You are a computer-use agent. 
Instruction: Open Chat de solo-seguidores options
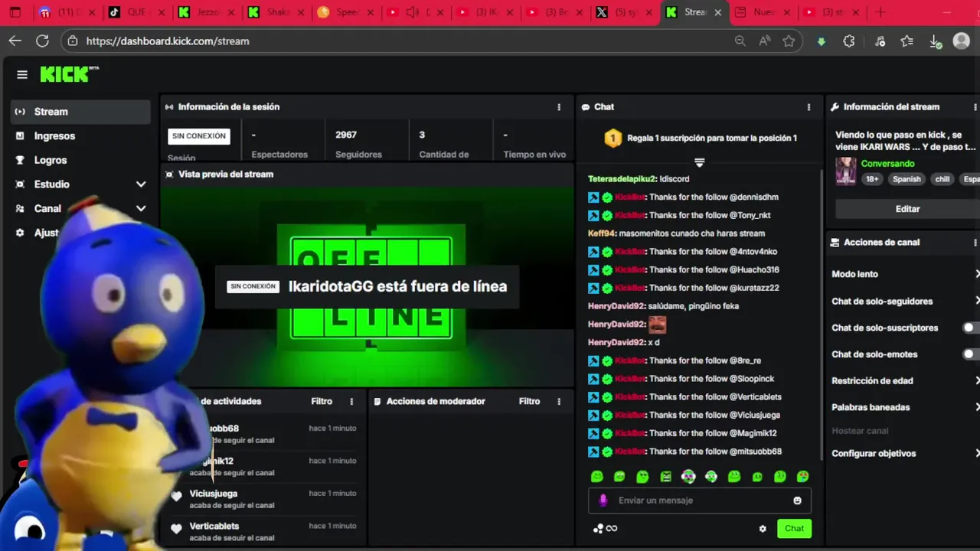905,302
